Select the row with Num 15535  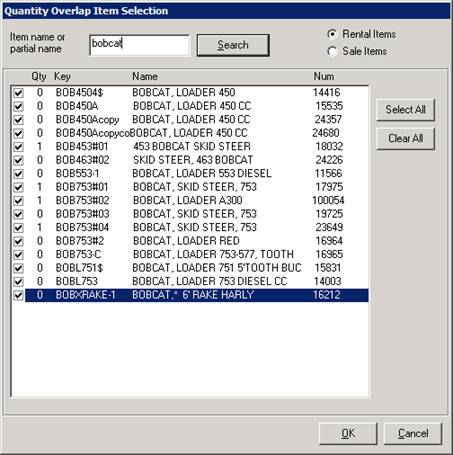point(197,106)
